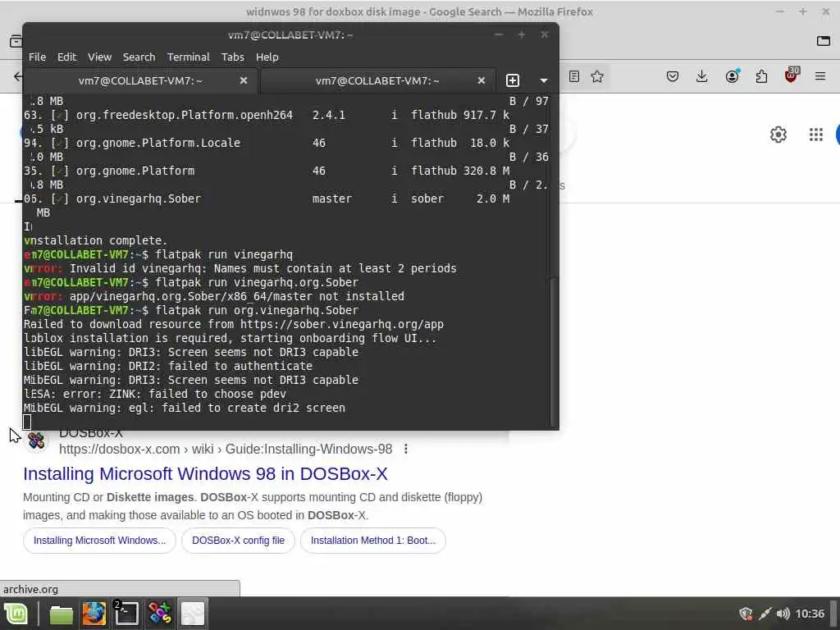840x630 pixels.
Task: Open the Terminal menu
Action: [x=188, y=57]
